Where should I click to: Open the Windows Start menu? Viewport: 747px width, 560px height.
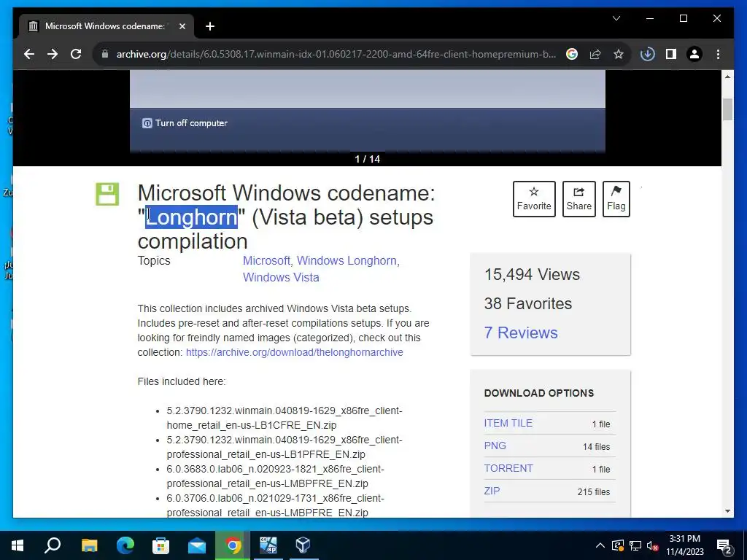[x=18, y=545]
